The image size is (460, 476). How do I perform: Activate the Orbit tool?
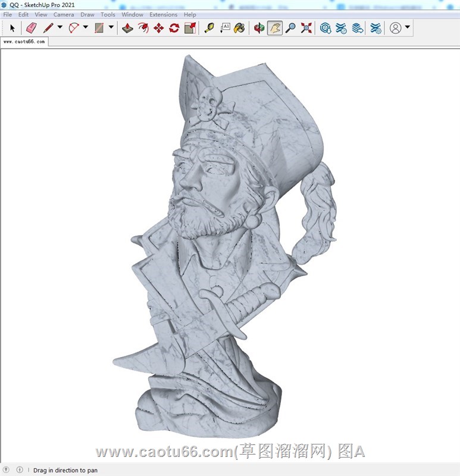[259, 28]
